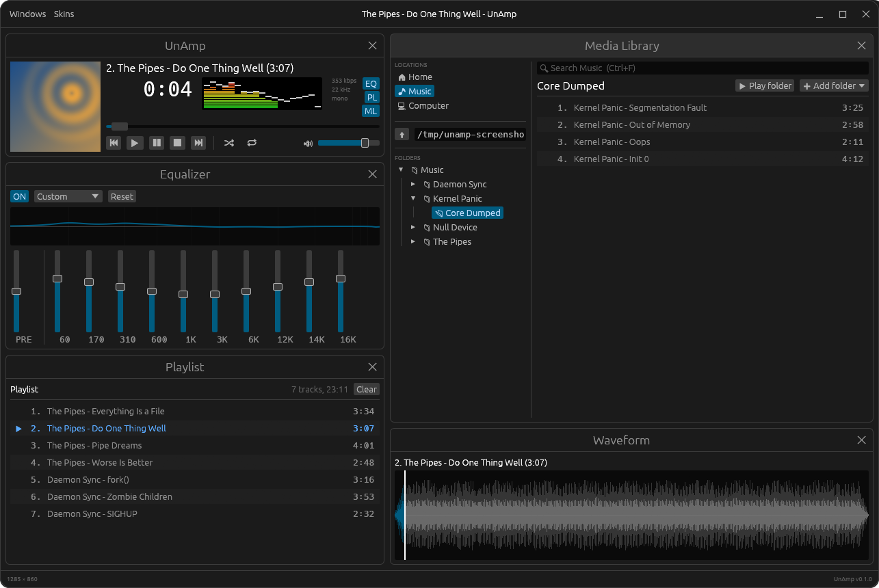Viewport: 879px width, 588px height.
Task: Click the Play button in the player
Action: tap(135, 142)
